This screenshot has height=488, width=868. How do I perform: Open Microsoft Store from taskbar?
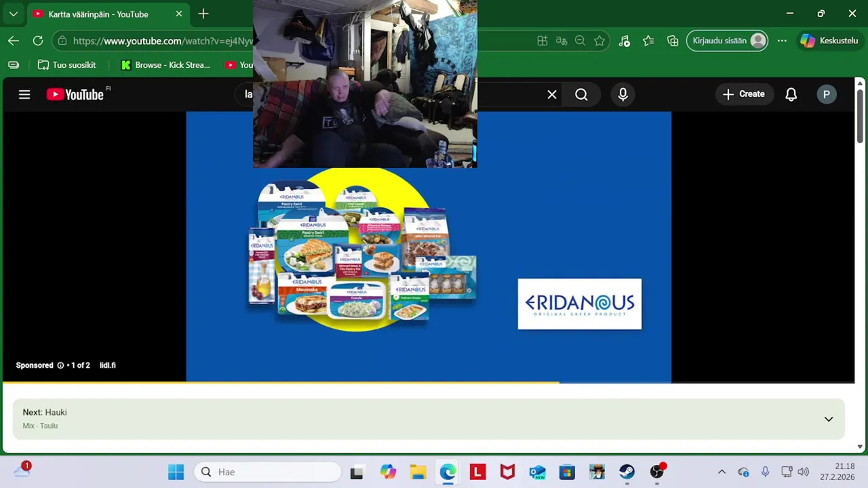[567, 472]
